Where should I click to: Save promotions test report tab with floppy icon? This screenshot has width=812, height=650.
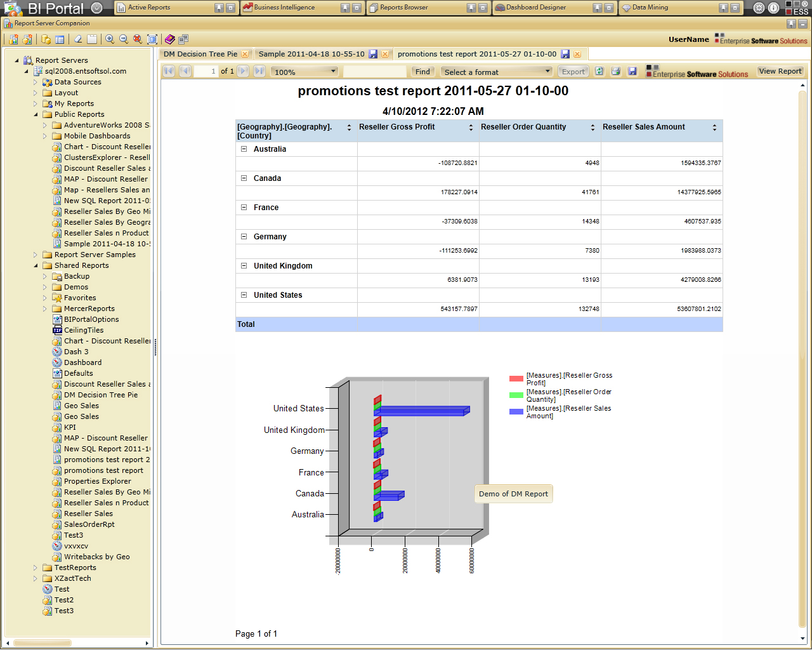(565, 54)
